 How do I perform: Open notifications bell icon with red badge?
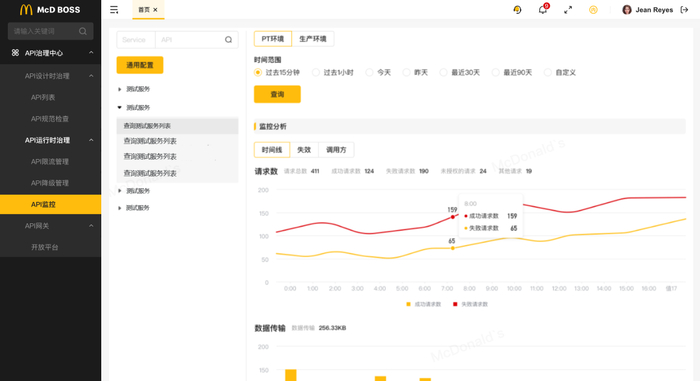(x=543, y=9)
